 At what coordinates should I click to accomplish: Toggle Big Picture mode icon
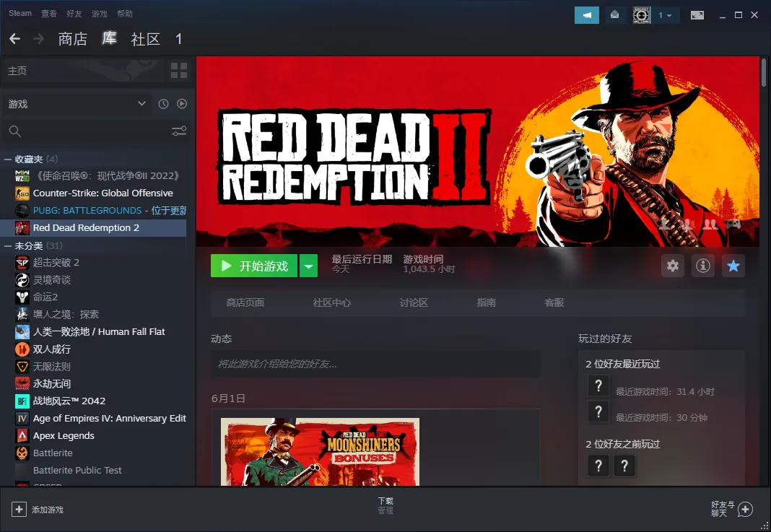697,15
